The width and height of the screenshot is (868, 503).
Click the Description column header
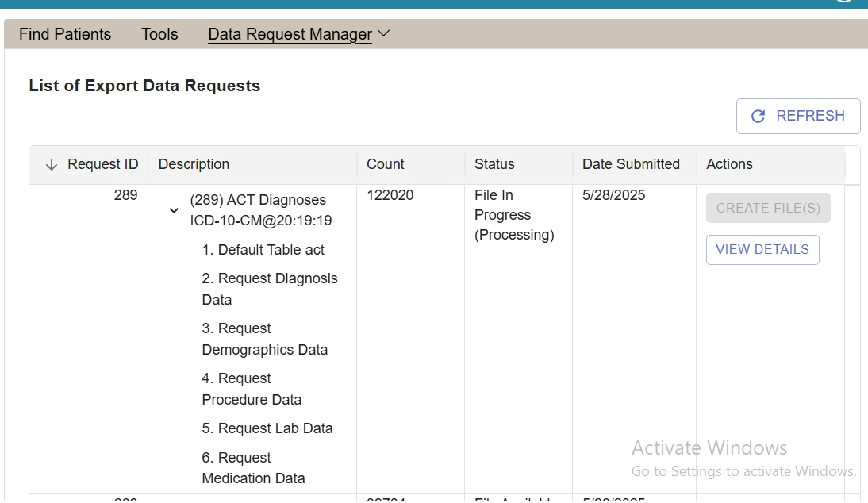point(194,164)
